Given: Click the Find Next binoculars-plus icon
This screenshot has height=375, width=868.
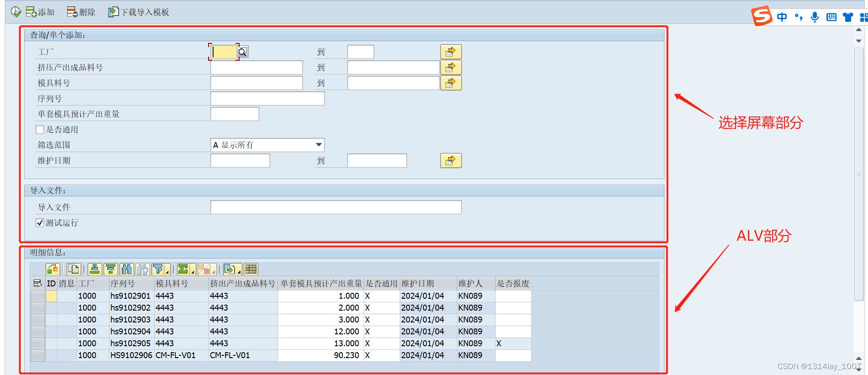Looking at the screenshot, I should click(142, 269).
